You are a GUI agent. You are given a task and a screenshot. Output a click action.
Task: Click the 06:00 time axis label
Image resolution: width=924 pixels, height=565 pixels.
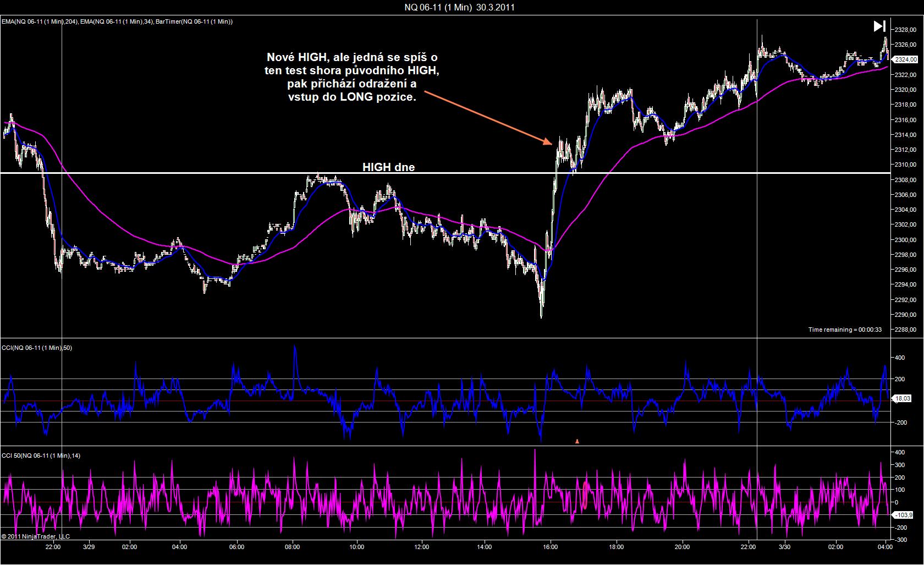[237, 547]
